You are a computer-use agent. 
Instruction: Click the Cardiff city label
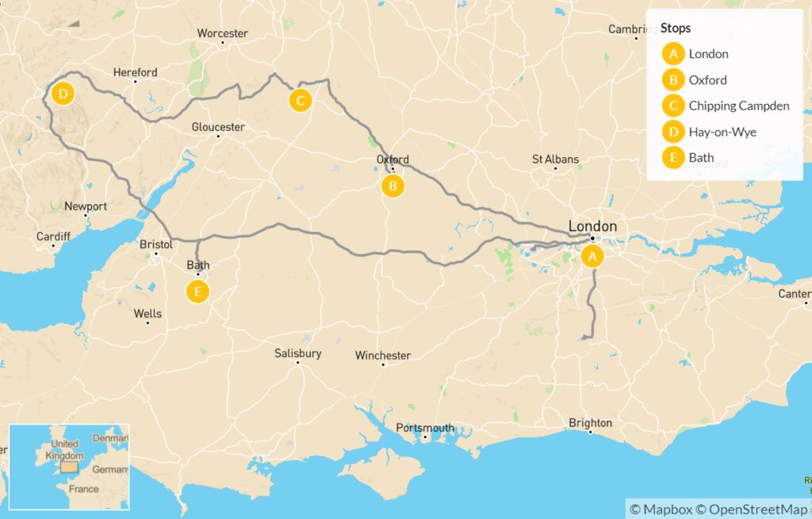(53, 236)
